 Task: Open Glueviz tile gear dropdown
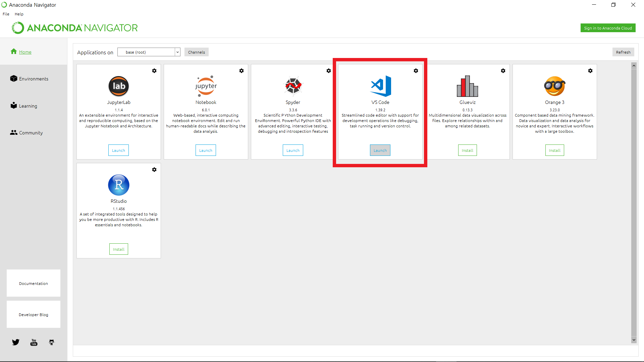click(x=503, y=71)
